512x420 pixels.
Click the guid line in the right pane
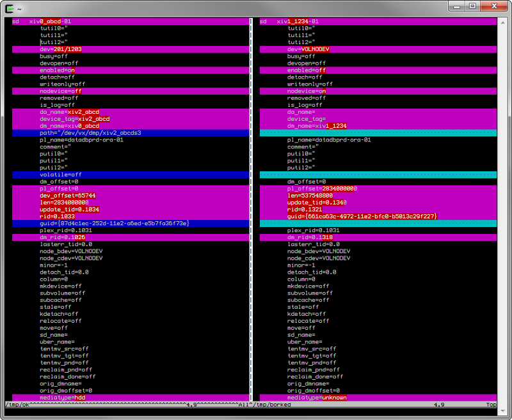click(362, 217)
